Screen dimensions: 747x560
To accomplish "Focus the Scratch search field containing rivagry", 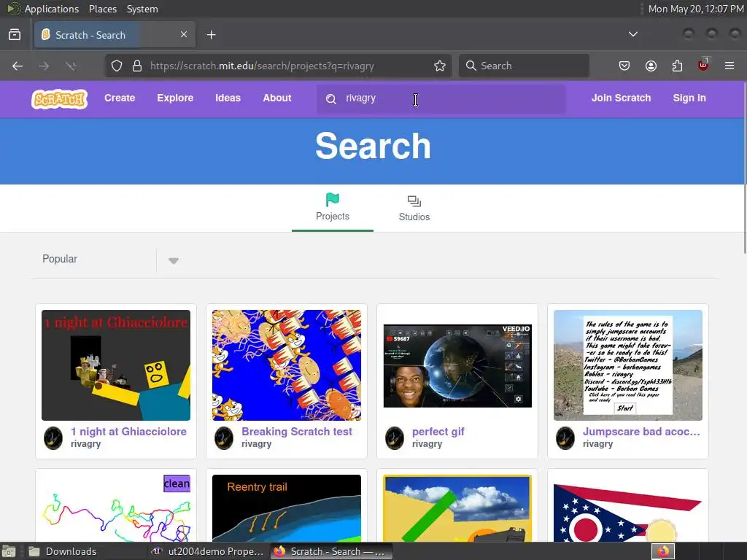I will pos(441,99).
